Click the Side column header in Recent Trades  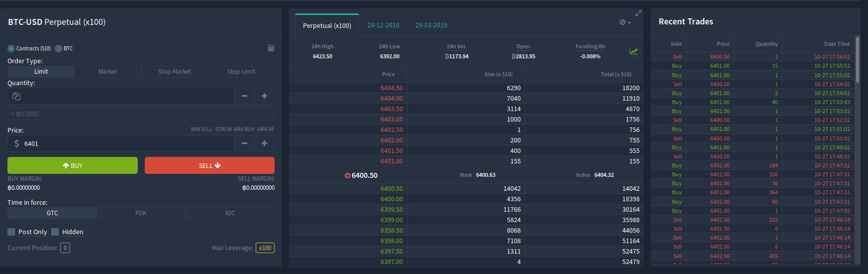pos(676,44)
